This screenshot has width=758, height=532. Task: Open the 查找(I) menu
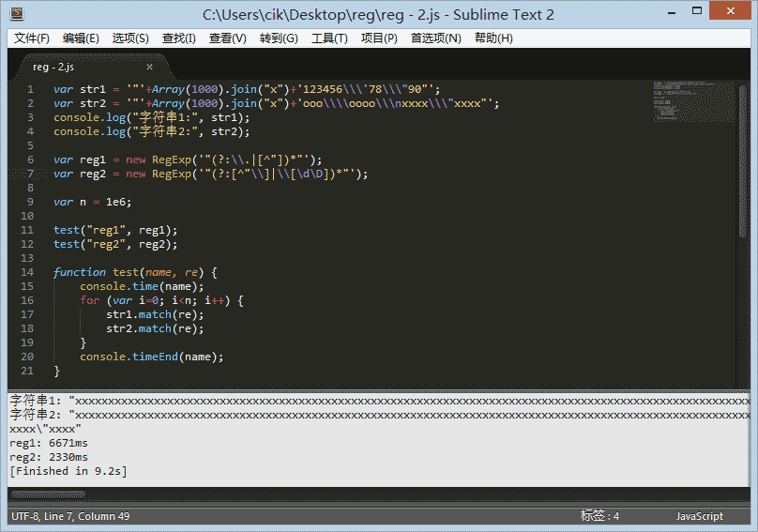179,38
